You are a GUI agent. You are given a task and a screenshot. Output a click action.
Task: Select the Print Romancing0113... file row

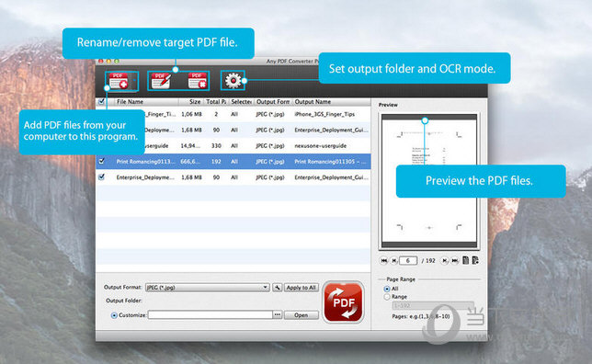(233, 161)
